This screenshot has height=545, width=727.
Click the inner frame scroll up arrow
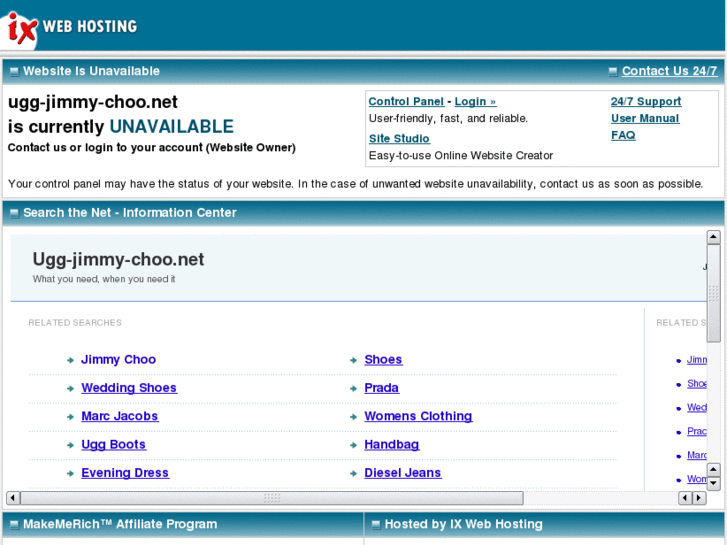(713, 237)
